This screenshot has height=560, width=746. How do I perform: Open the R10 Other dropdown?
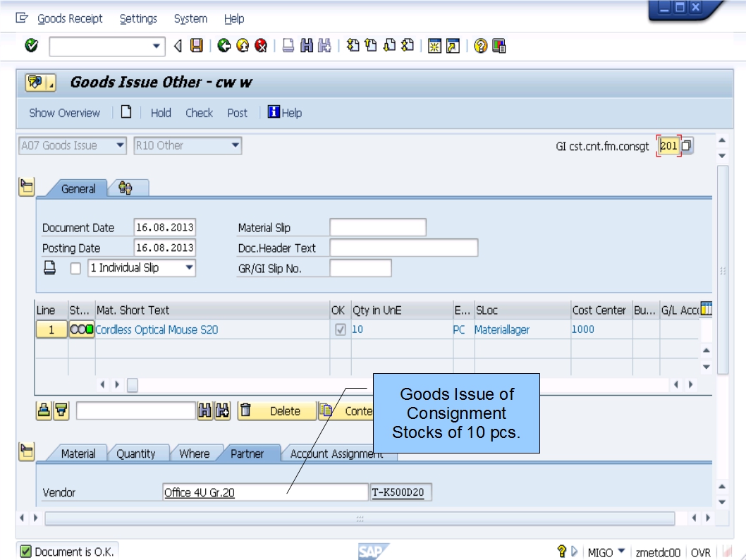(236, 145)
